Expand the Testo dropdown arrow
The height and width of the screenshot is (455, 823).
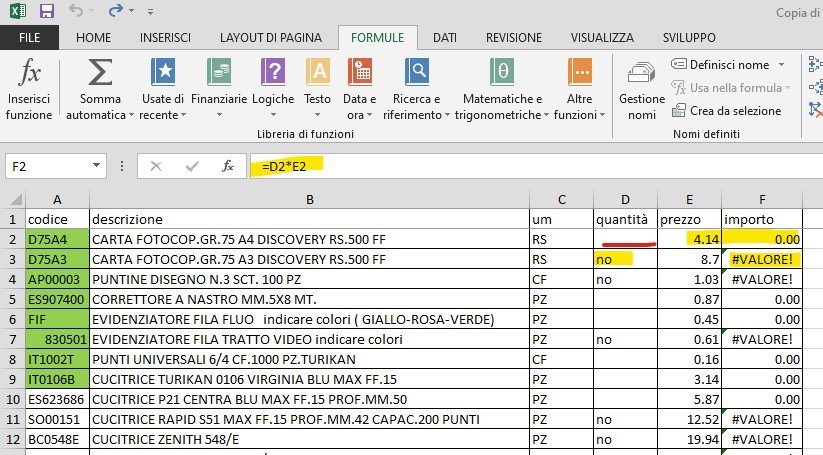coord(318,115)
